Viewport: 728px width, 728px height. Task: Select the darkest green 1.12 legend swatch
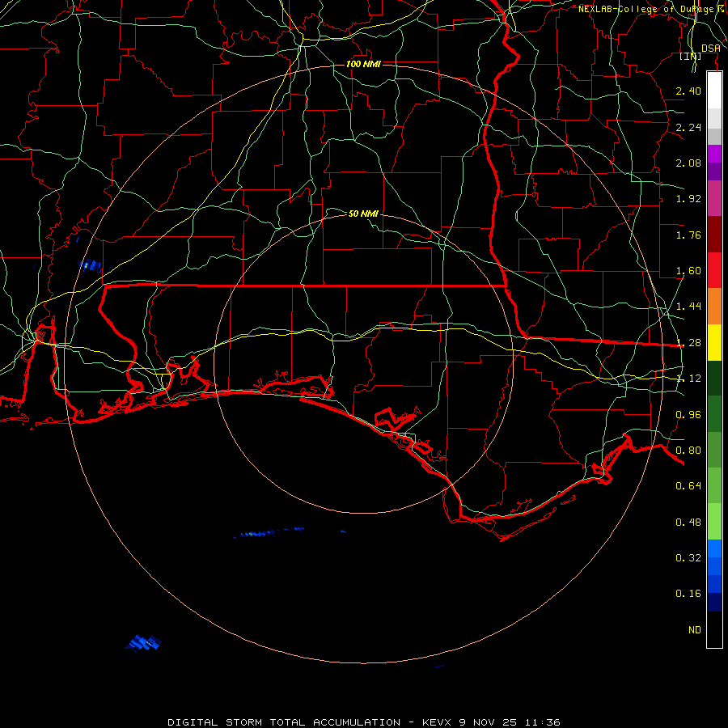coord(714,378)
